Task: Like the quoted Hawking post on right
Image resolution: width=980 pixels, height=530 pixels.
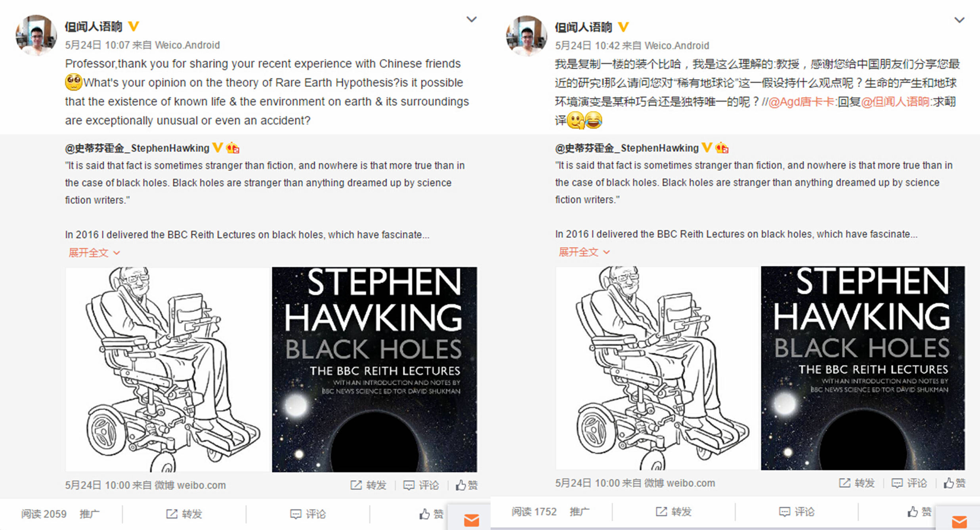Action: coord(954,483)
